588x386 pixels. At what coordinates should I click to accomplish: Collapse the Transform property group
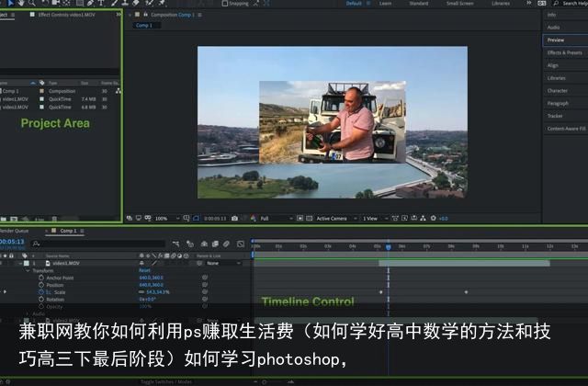28,271
